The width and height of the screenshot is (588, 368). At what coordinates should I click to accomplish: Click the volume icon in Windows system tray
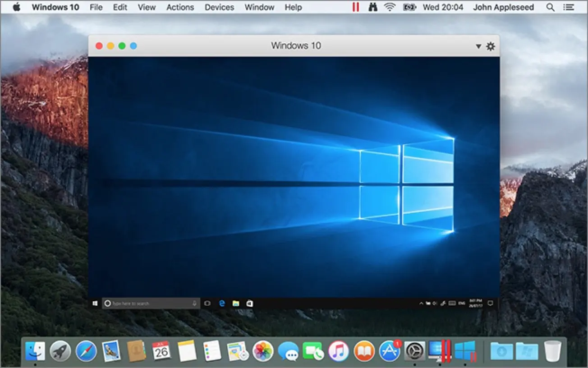pyautogui.click(x=435, y=304)
